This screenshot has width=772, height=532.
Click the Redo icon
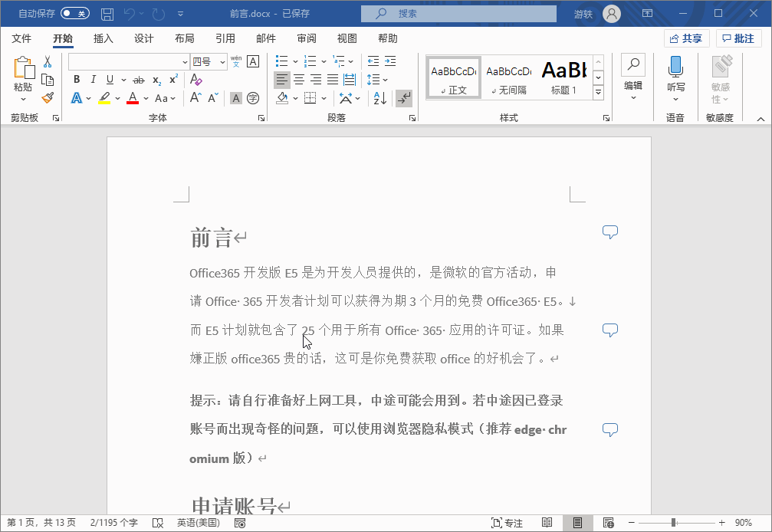(x=159, y=14)
